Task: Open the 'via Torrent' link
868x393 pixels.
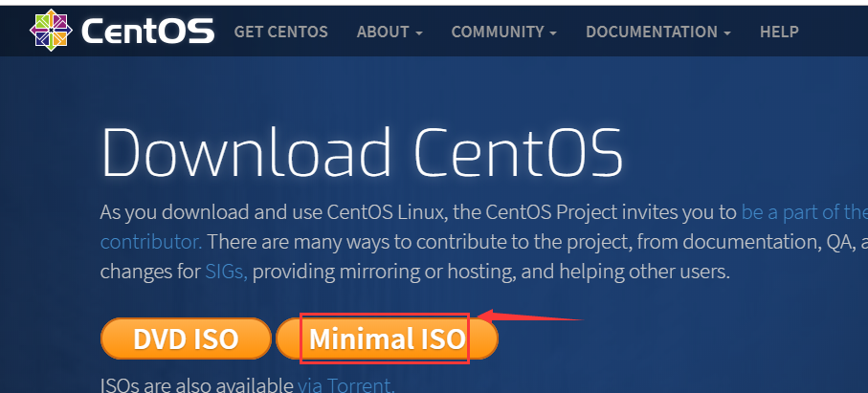Action: 346,384
